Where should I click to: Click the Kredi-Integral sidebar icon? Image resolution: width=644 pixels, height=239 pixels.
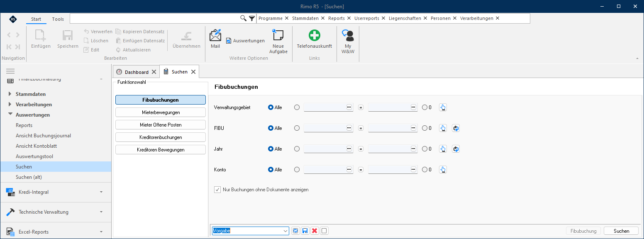pos(11,192)
